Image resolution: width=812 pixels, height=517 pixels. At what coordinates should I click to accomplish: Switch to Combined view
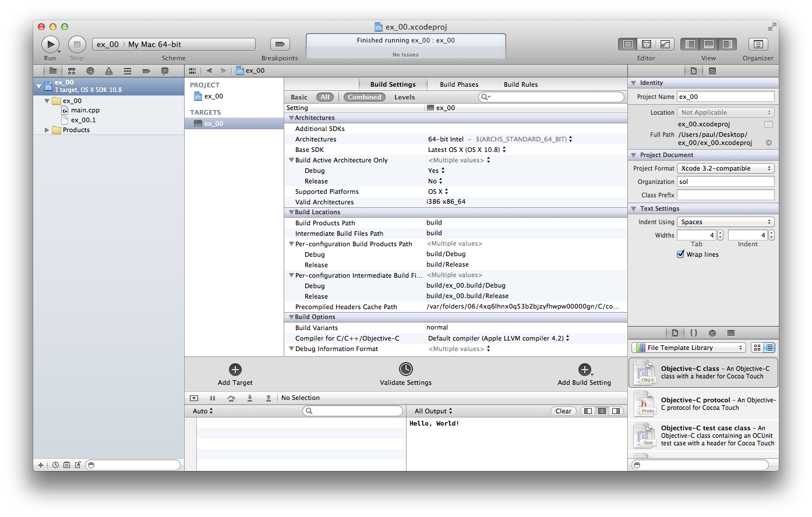pyautogui.click(x=365, y=97)
